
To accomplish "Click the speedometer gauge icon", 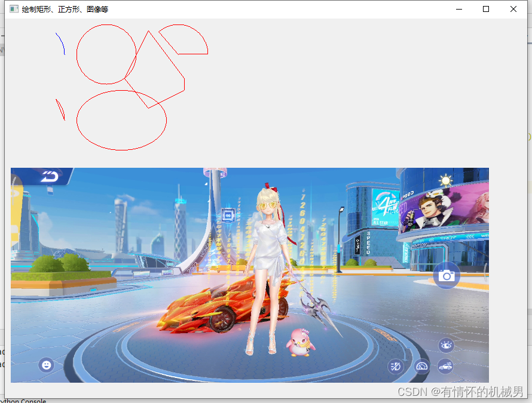I will (x=422, y=367).
